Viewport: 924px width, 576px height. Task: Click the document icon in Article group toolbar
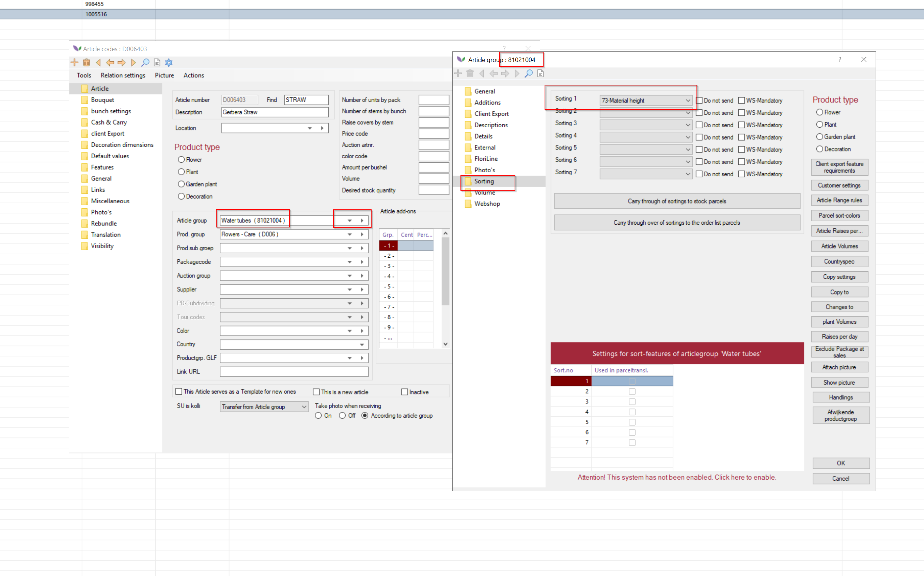pos(540,74)
